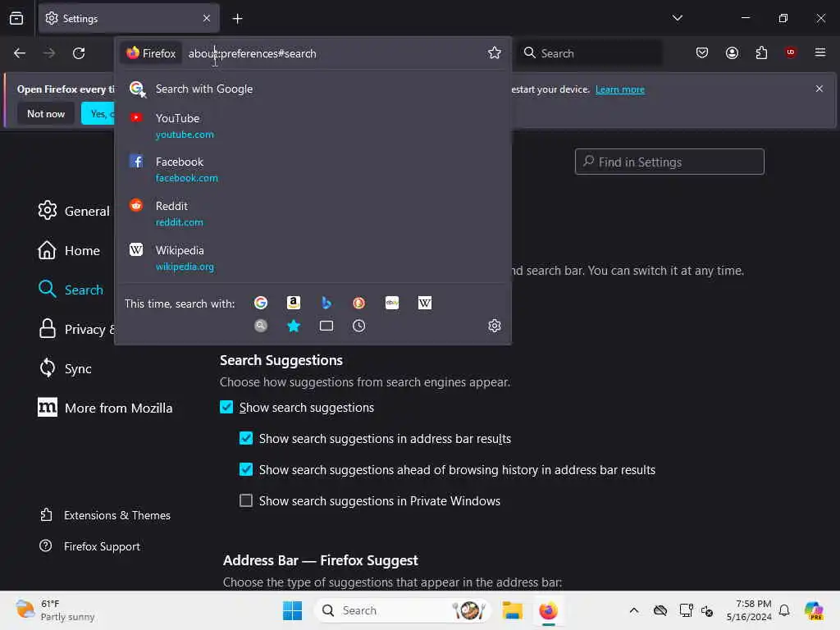Select Amazon in search-with row
Image resolution: width=840 pixels, height=630 pixels.
(294, 304)
